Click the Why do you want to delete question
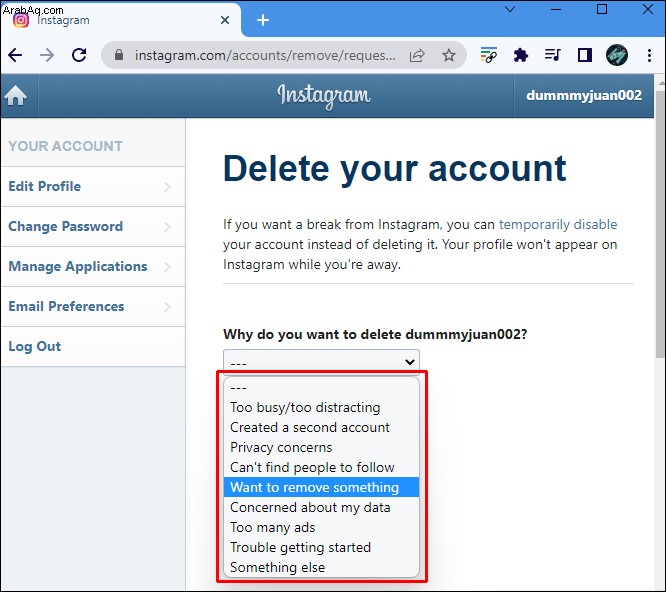 (375, 334)
